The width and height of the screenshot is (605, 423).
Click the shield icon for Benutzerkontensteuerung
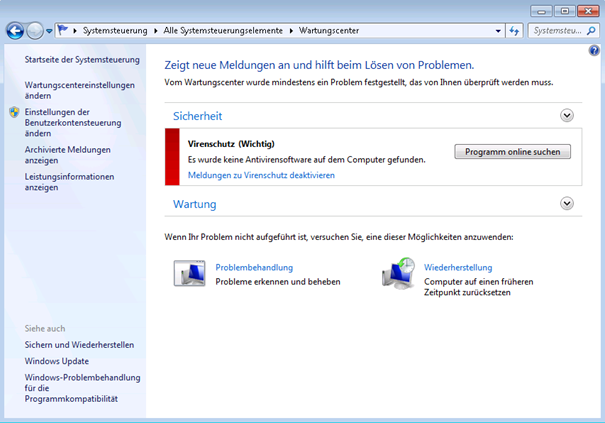[x=14, y=112]
